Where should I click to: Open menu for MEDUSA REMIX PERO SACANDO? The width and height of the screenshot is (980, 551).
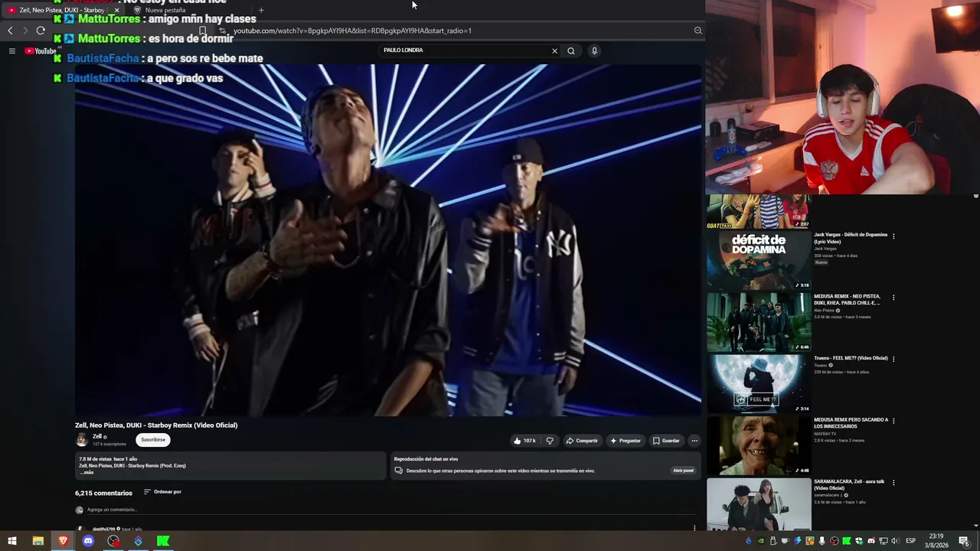tap(893, 421)
